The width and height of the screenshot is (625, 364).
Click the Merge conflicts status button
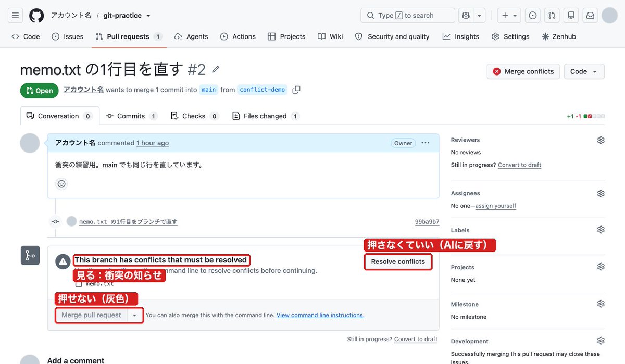coord(523,71)
